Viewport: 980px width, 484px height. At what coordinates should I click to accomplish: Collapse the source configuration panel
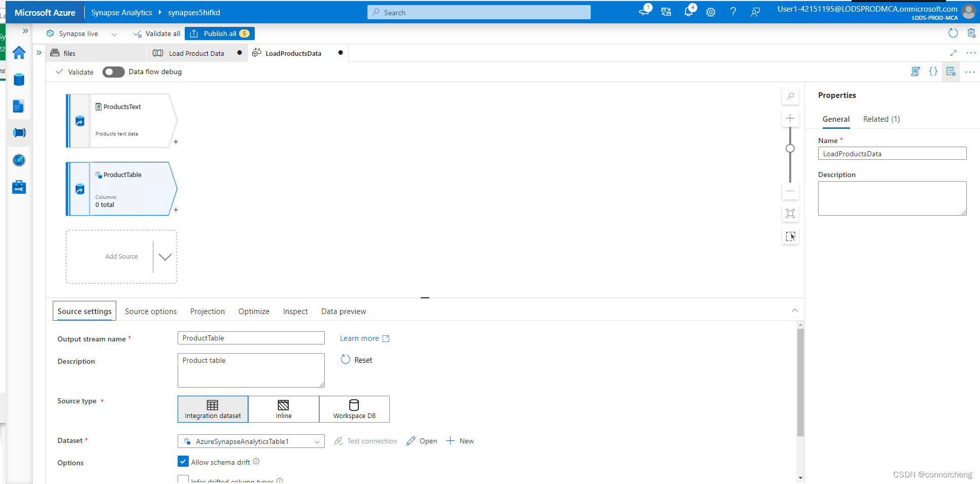coord(795,310)
